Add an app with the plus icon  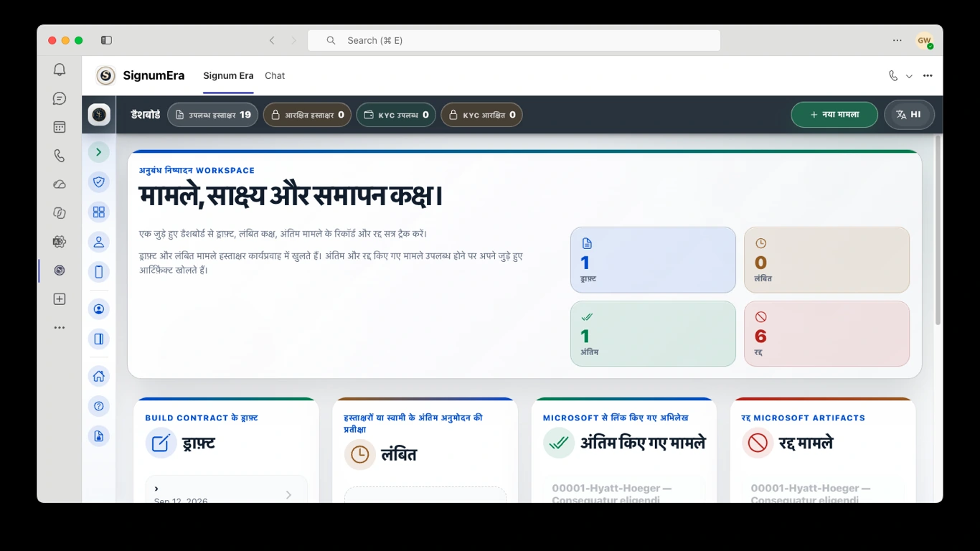(60, 299)
